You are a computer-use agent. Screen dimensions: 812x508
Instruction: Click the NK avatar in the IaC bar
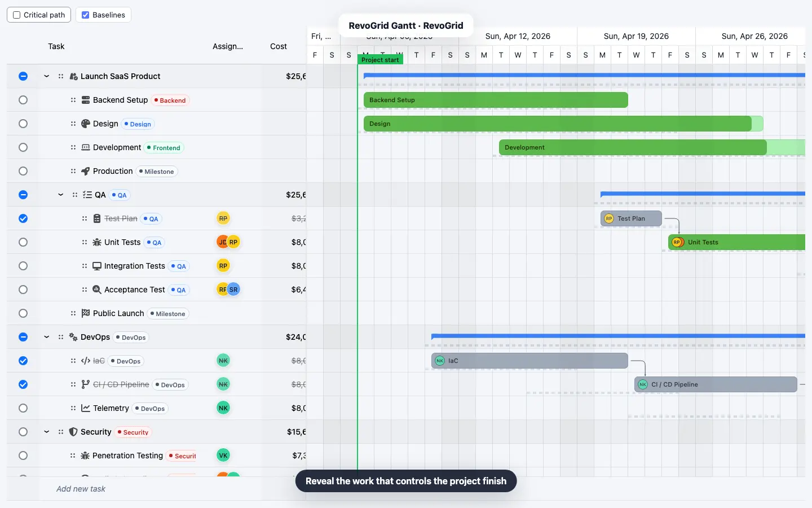pos(440,361)
